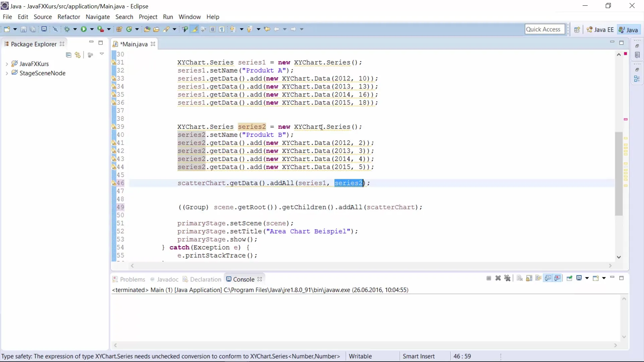Click the Open Console icon
Image resolution: width=644 pixels, height=362 pixels.
click(x=596, y=278)
